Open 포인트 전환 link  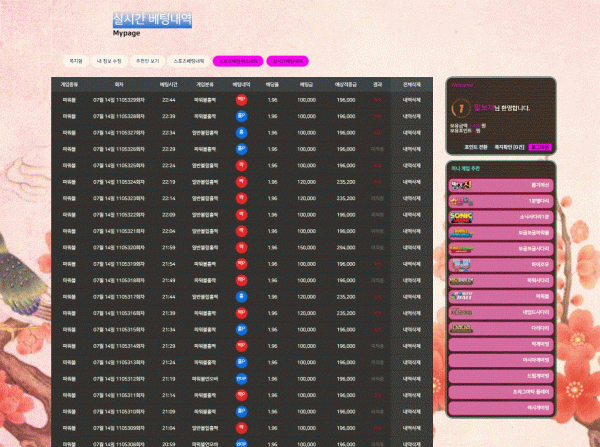coord(476,147)
